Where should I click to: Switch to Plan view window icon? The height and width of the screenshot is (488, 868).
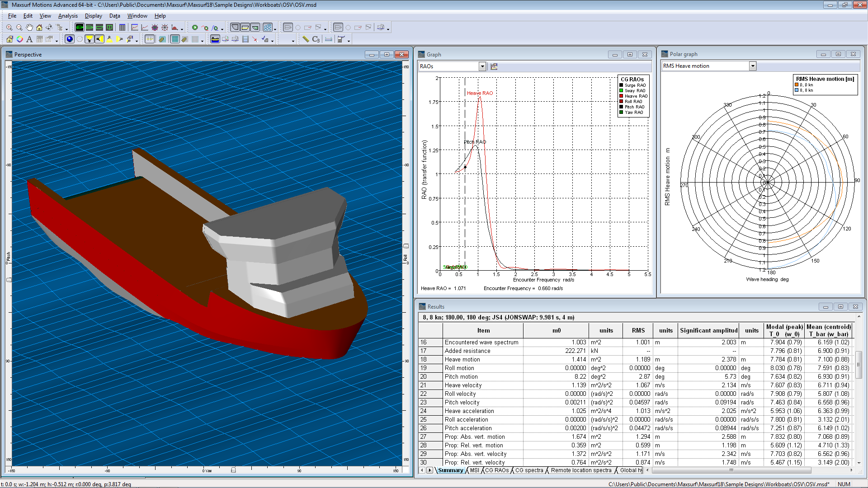90,28
